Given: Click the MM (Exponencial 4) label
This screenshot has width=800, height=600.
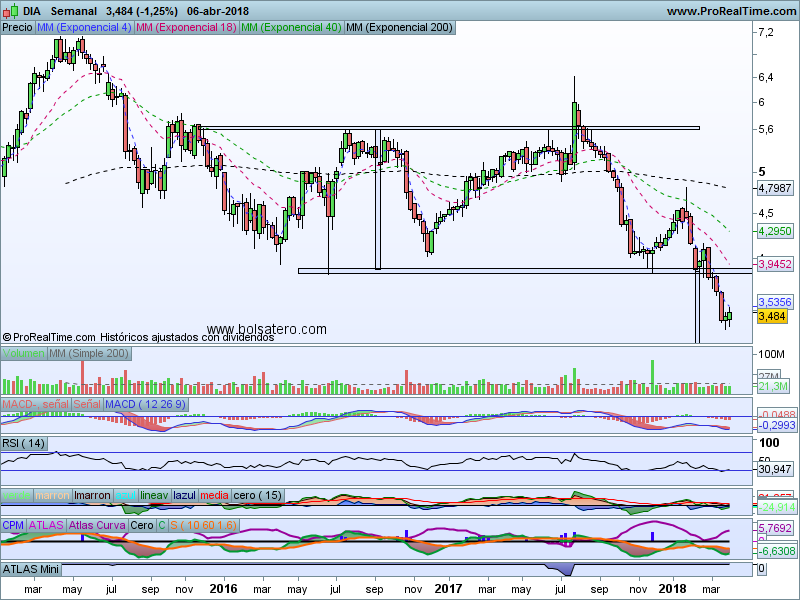Looking at the screenshot, I should point(83,27).
